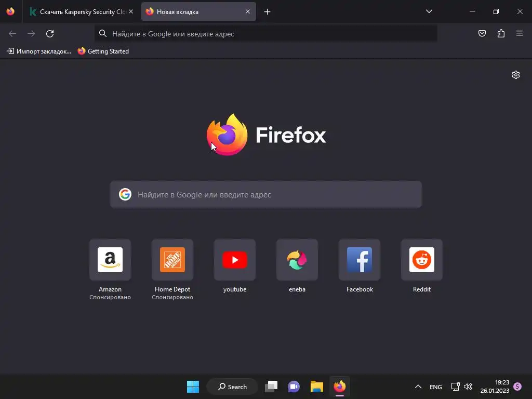The width and height of the screenshot is (532, 399).
Task: Open a new tab with plus button
Action: point(268,12)
